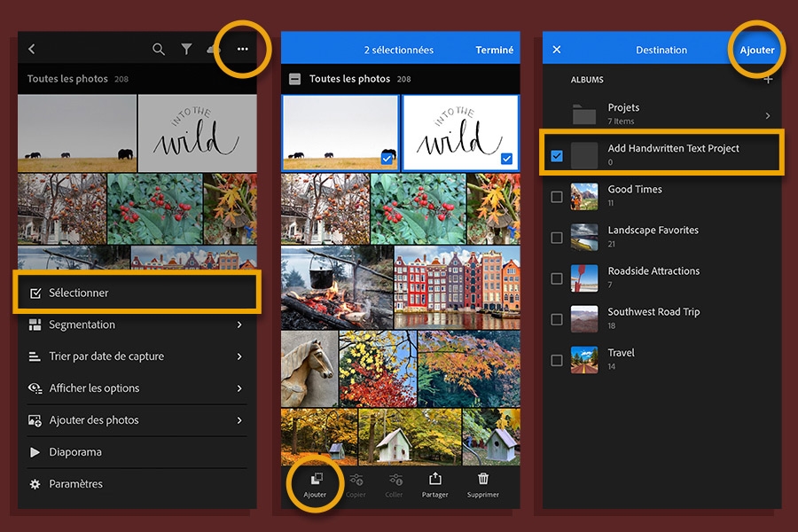
Task: Expand the Trier par date de capture submenu
Action: pyautogui.click(x=125, y=356)
